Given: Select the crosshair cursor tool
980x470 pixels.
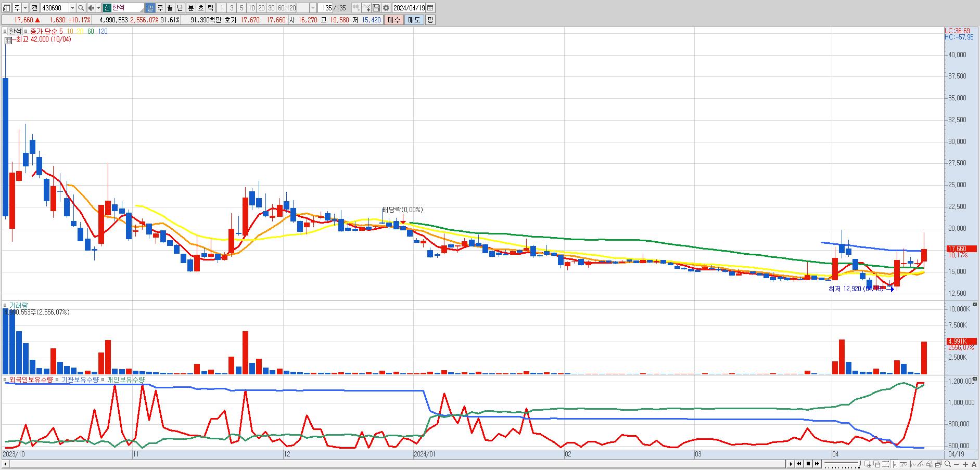Looking at the screenshot, I should tap(895, 464).
